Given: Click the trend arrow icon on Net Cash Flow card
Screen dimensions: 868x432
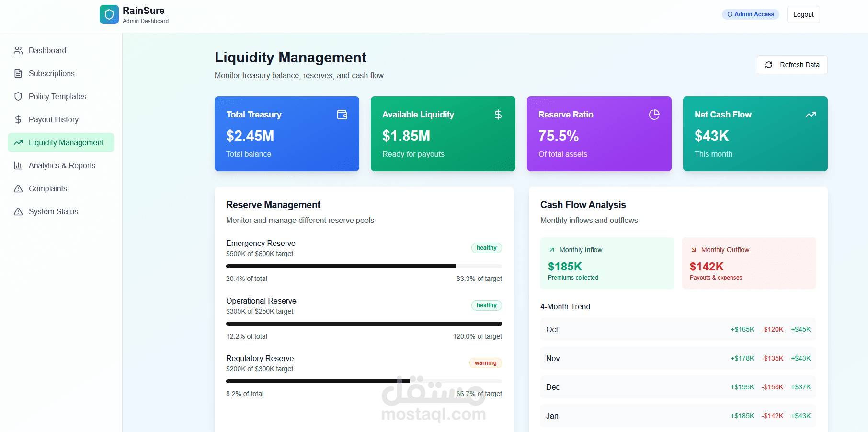Looking at the screenshot, I should point(811,115).
